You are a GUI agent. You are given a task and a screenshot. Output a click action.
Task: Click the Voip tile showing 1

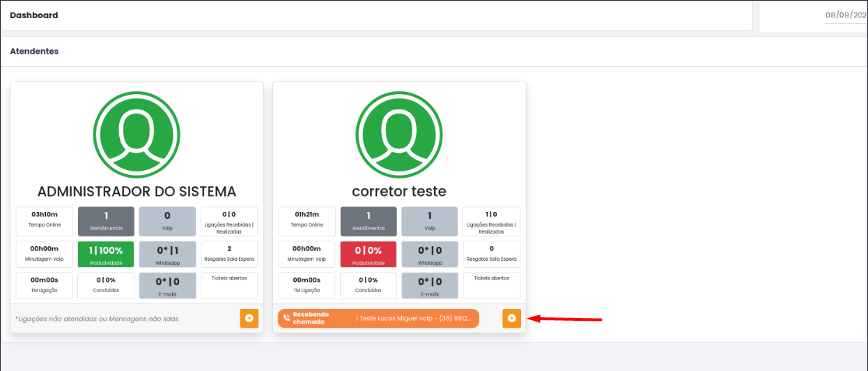tap(430, 220)
